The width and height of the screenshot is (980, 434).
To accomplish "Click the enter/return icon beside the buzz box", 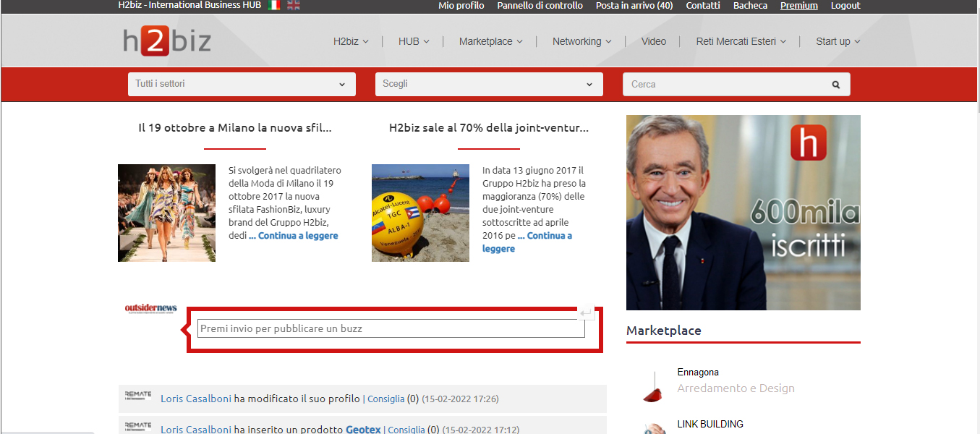I will coord(586,312).
